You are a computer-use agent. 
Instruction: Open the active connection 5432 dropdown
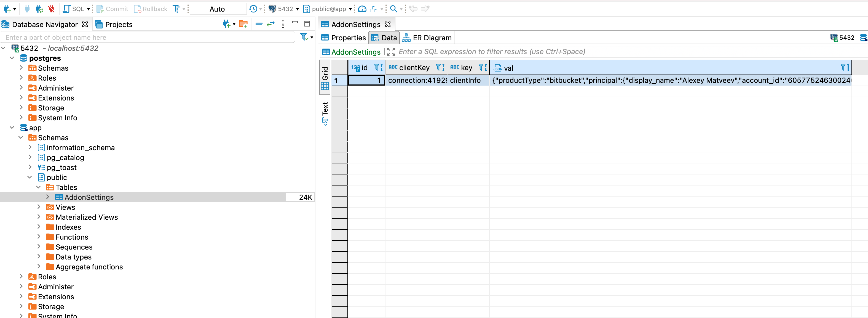(x=284, y=9)
